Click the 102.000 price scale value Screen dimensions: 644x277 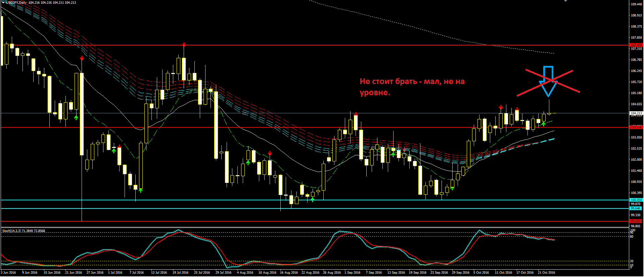636,160
